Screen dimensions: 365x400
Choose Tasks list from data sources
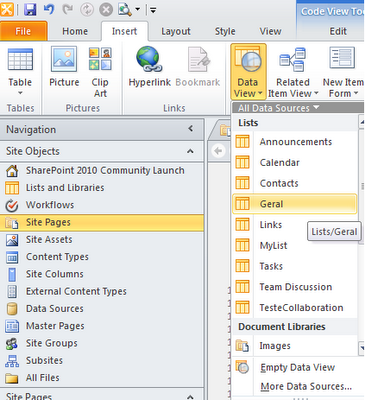pyautogui.click(x=295, y=266)
